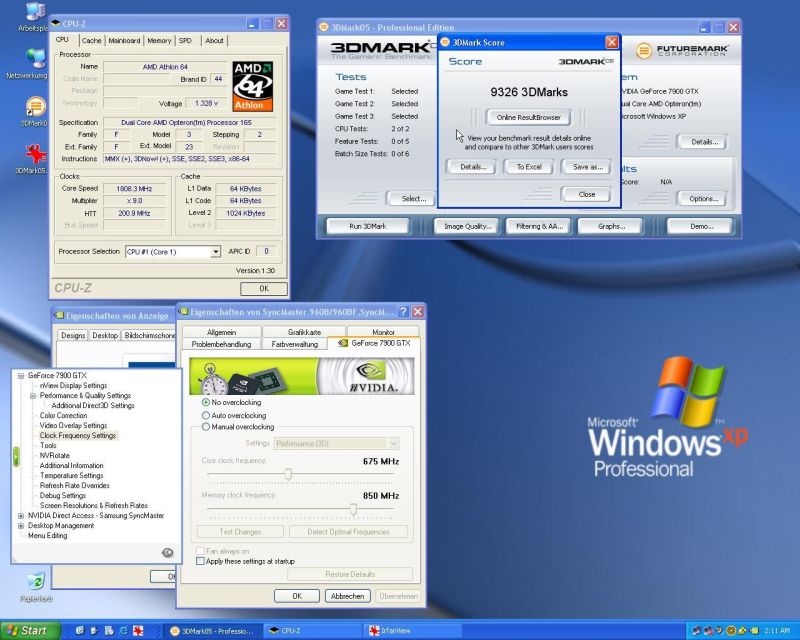Select Refresh Rate Overrides tree item

click(x=74, y=485)
